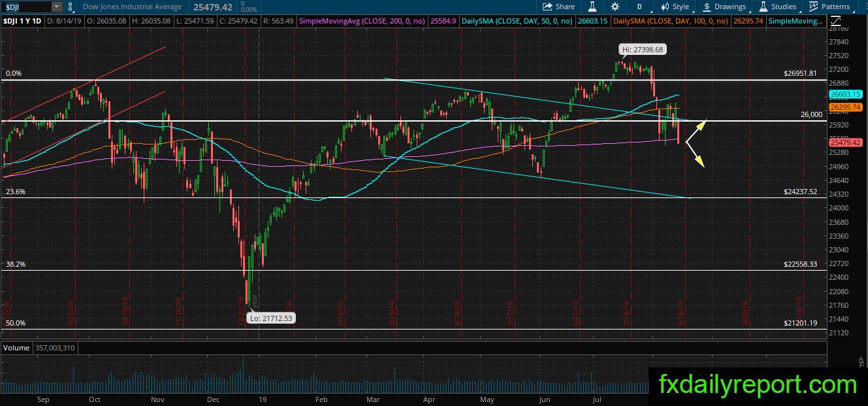
Task: Click the Share arrow icon button
Action: tap(559, 7)
